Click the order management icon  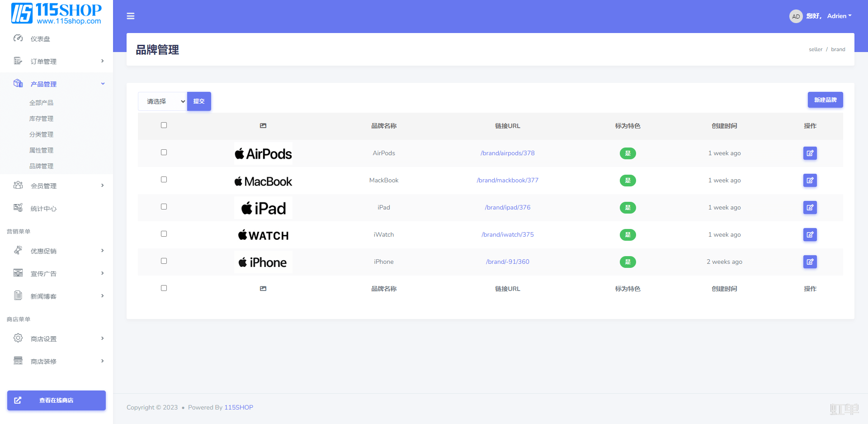[18, 61]
